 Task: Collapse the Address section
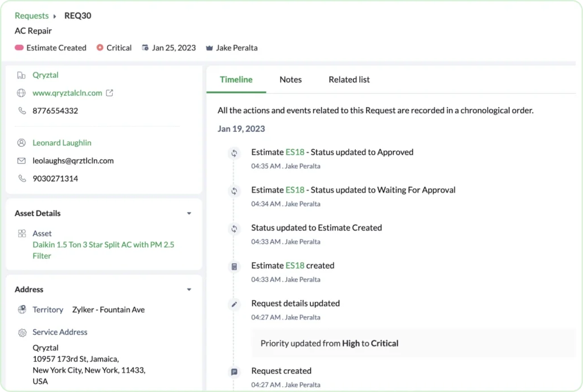coord(189,289)
